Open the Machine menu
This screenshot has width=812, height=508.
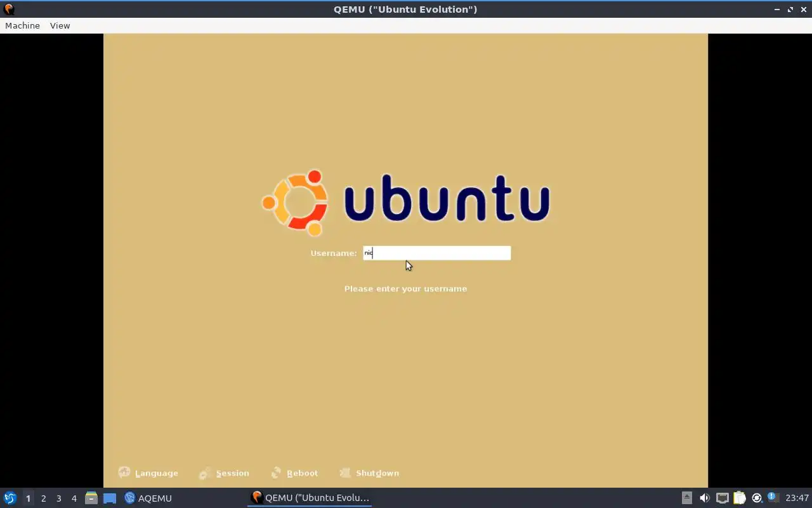pyautogui.click(x=22, y=25)
